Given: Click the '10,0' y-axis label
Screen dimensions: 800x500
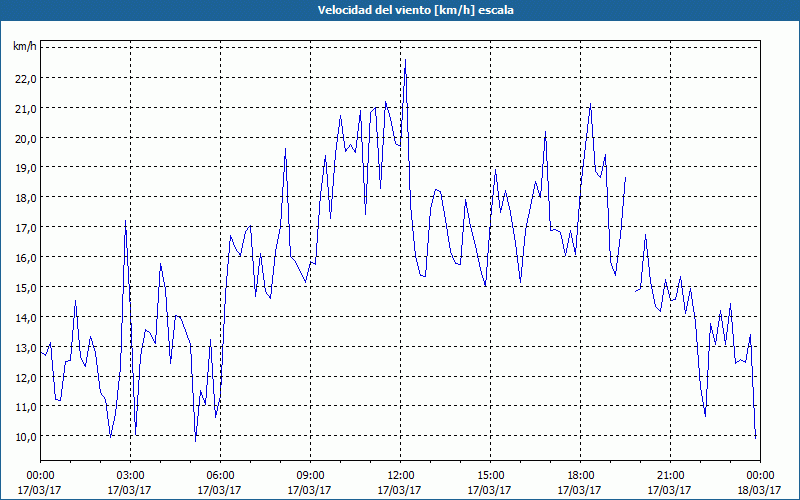Looking at the screenshot, I should tap(25, 437).
